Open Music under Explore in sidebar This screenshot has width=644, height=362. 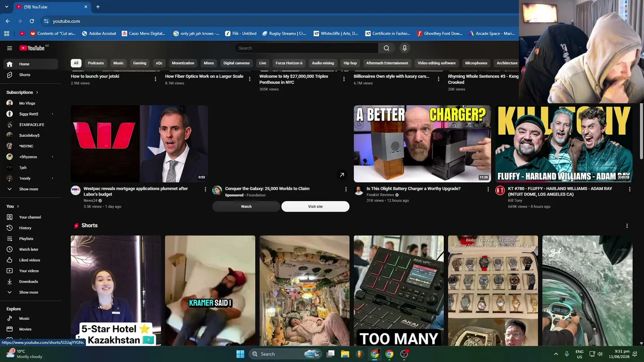(x=30, y=319)
